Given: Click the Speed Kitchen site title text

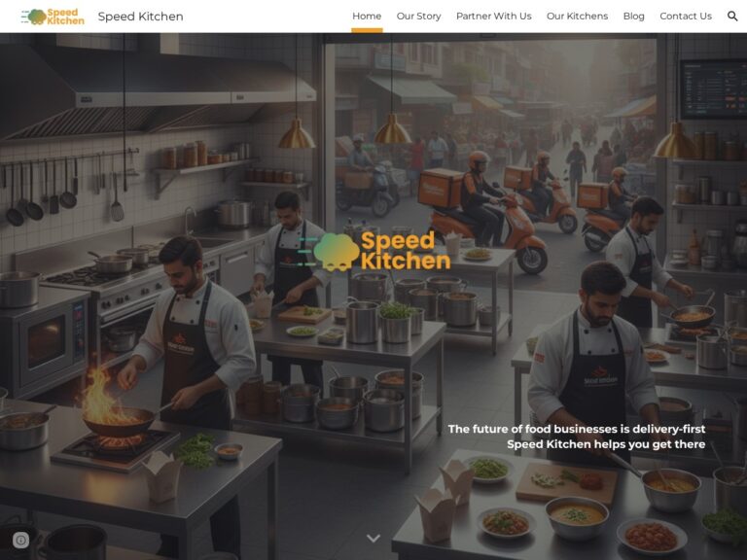Looking at the screenshot, I should click(x=140, y=17).
